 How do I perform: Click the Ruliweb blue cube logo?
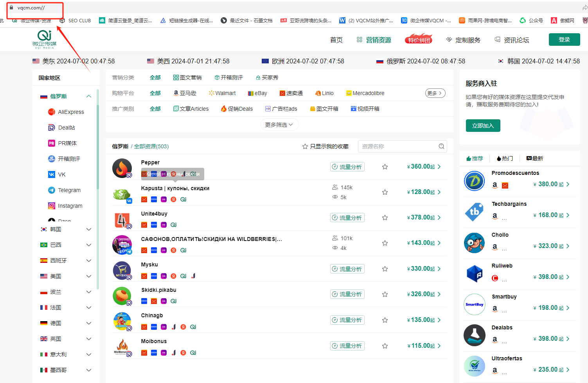point(475,274)
